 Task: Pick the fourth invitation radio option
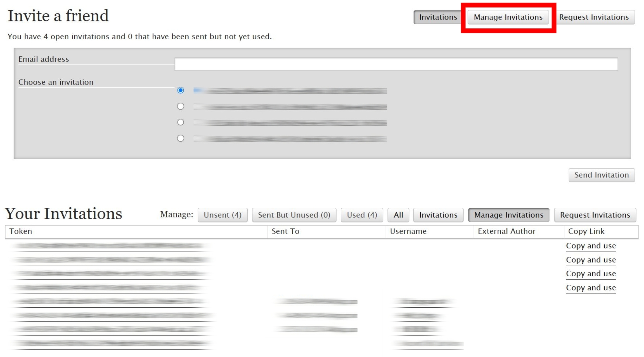click(181, 138)
